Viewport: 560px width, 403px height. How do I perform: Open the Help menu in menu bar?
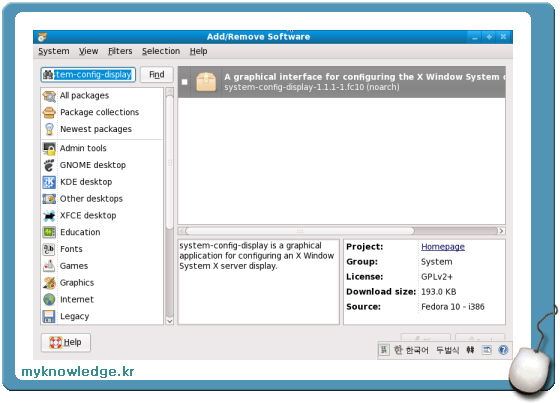click(198, 51)
